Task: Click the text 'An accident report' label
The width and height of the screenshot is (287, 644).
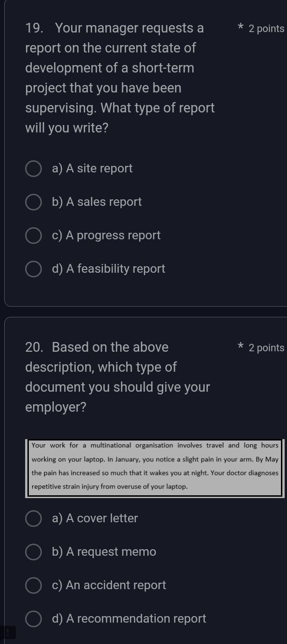Action: pos(109,585)
